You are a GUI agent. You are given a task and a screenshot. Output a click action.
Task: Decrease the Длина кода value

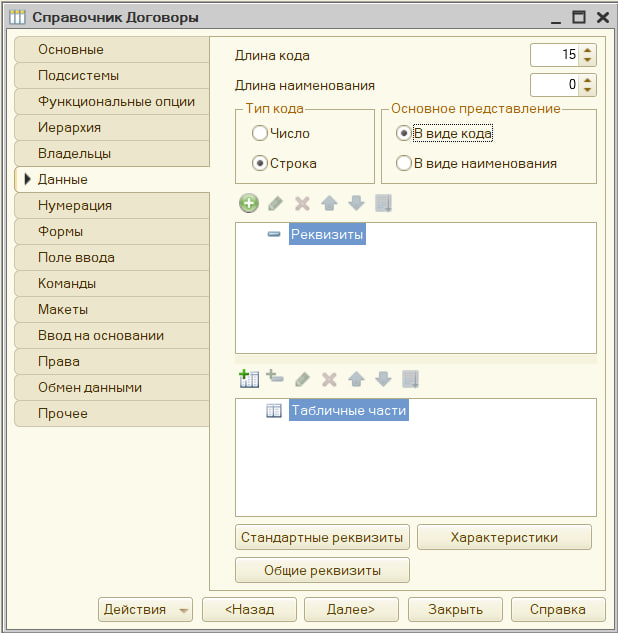pos(587,60)
